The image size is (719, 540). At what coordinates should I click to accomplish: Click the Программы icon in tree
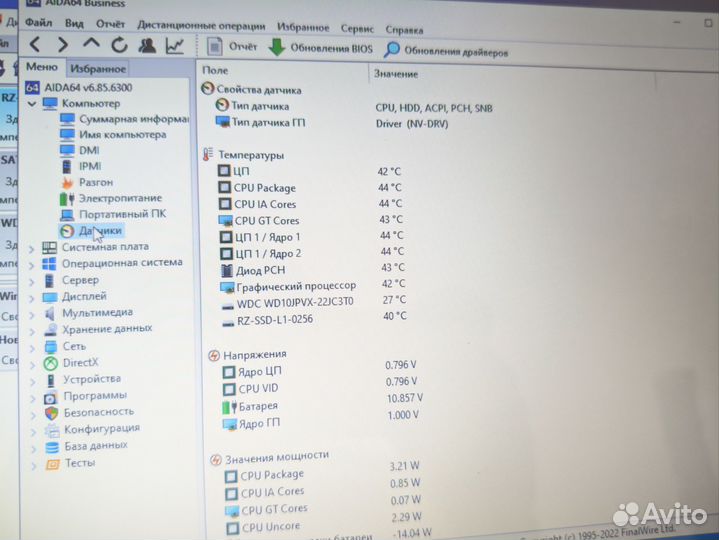(x=51, y=397)
